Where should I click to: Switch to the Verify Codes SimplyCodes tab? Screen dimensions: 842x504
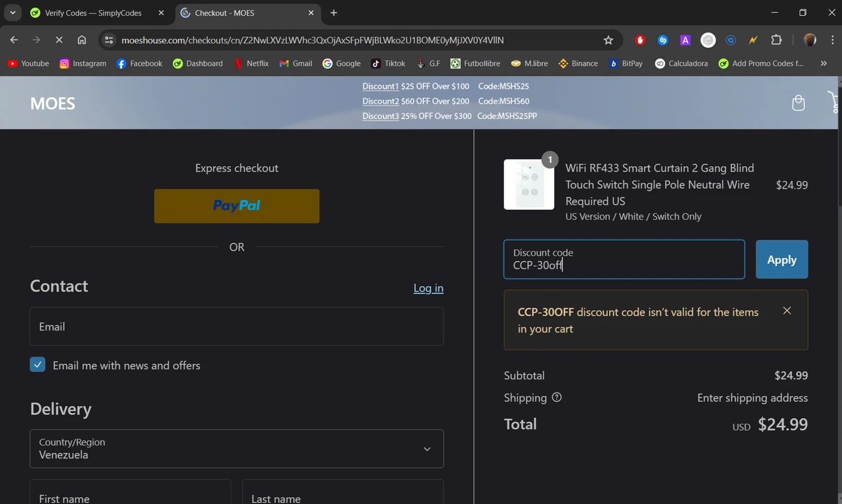pyautogui.click(x=93, y=13)
